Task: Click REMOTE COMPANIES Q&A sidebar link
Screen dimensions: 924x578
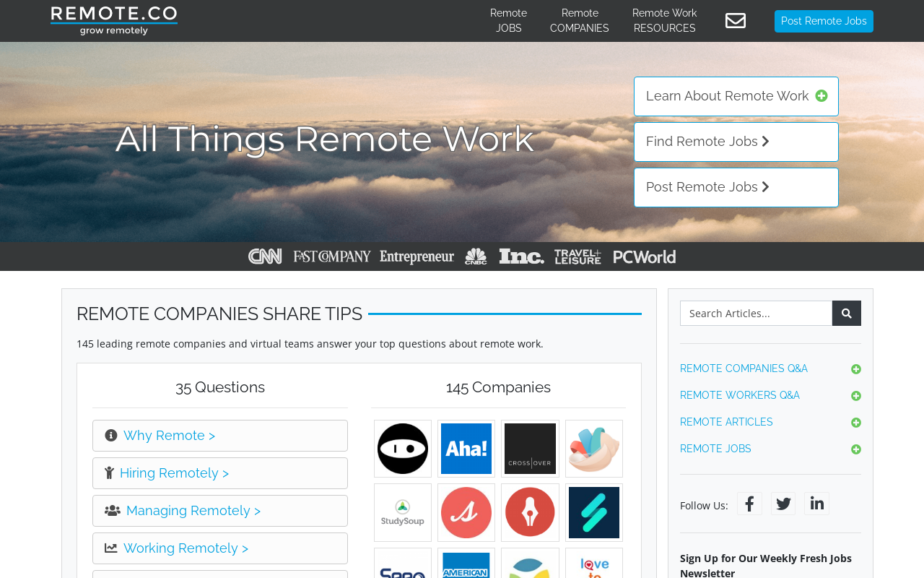Action: click(744, 368)
